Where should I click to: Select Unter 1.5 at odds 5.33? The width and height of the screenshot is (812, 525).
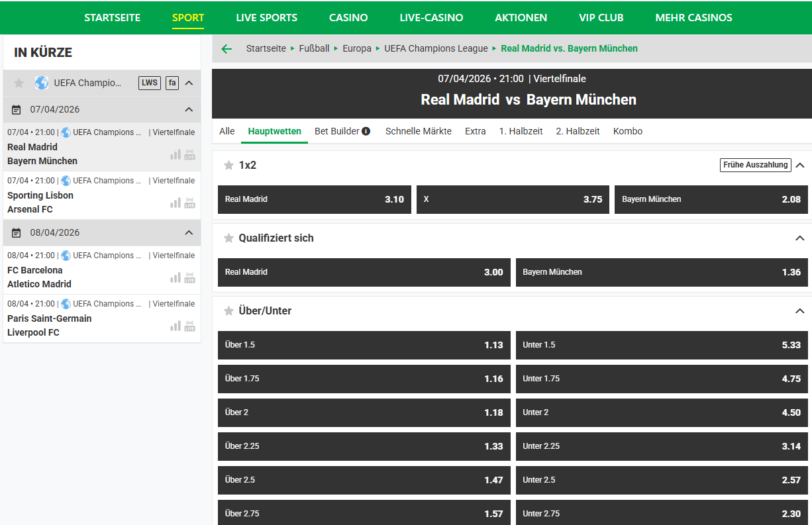pos(662,345)
